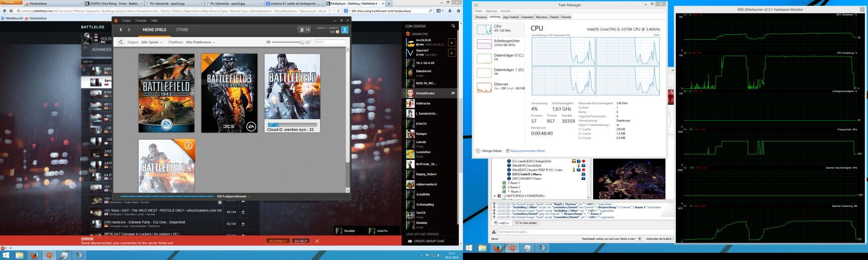Open Battlefield 4 Exclusive Beta tile
This screenshot has width=868, height=260.
point(166,166)
